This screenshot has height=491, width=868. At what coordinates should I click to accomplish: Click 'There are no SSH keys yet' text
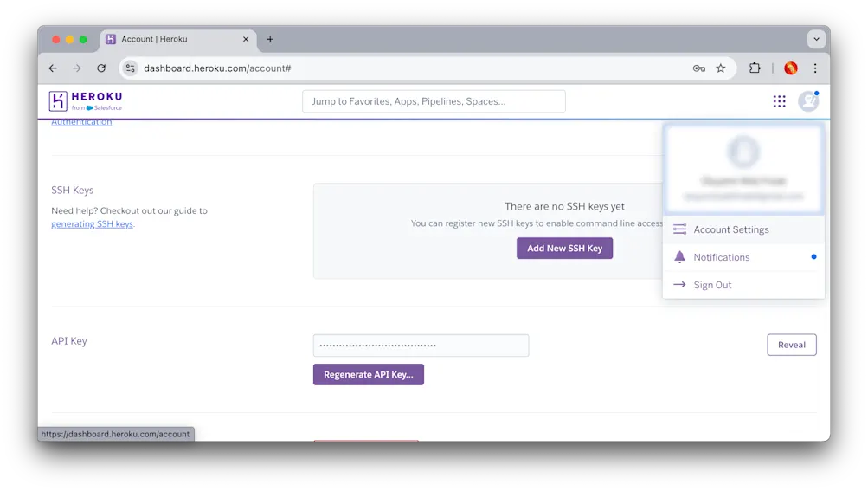point(564,206)
